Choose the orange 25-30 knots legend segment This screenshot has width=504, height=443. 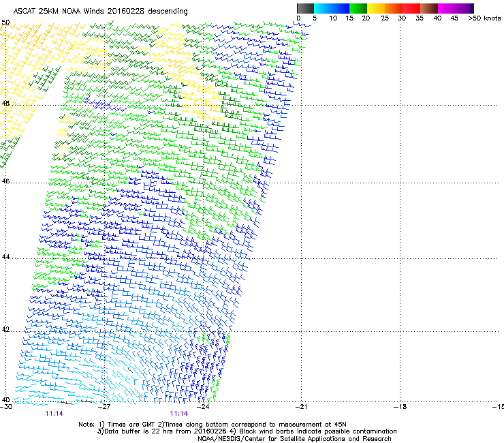(394, 8)
